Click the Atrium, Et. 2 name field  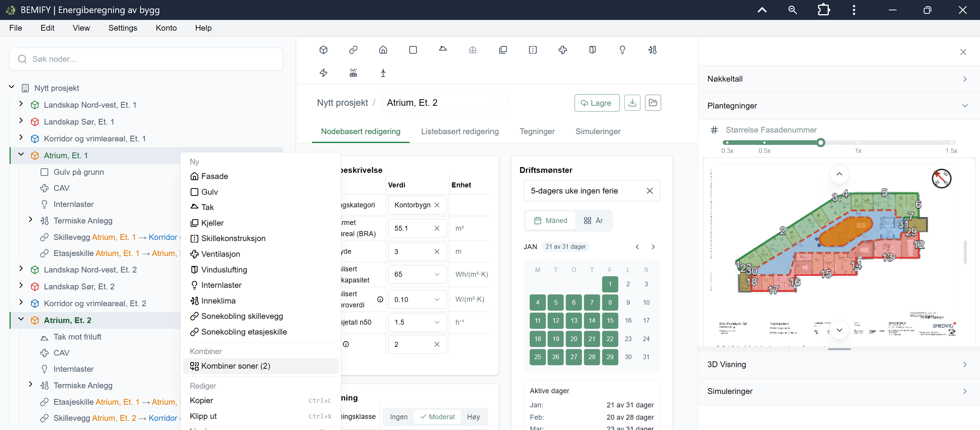click(x=445, y=103)
